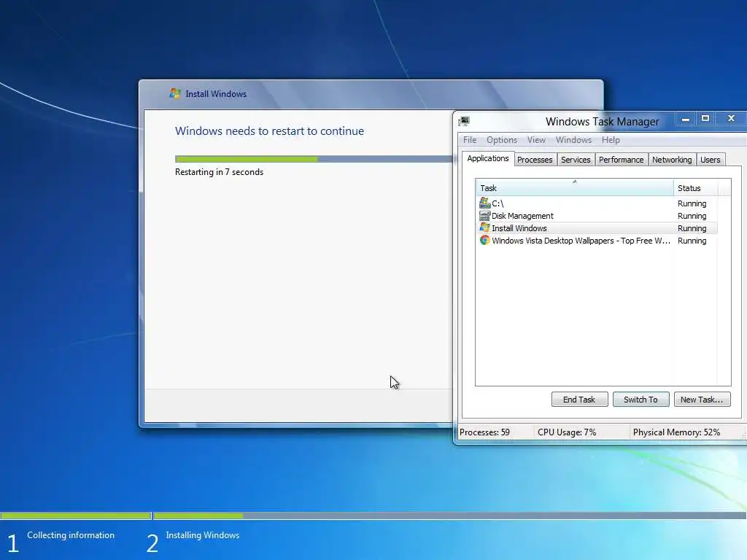Switch to the Processes tab
The height and width of the screenshot is (560, 747).
(535, 160)
